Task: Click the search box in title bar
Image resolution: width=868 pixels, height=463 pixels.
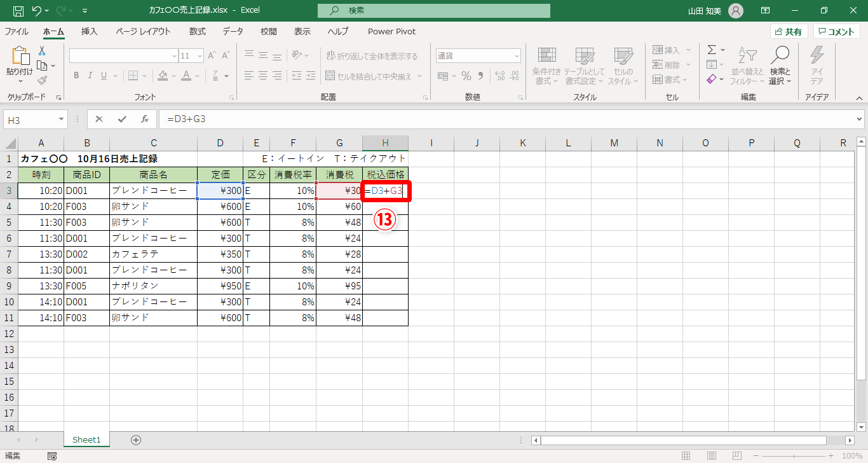Action: [x=434, y=11]
